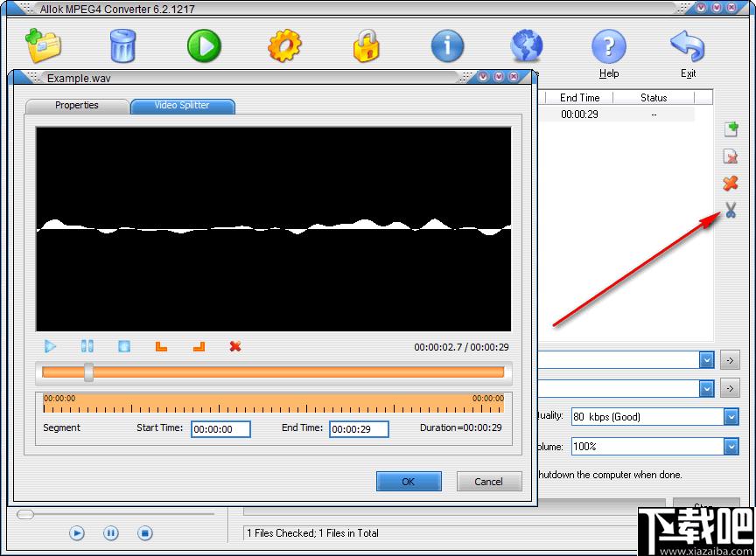Click the Add Files folder icon

coord(44,46)
